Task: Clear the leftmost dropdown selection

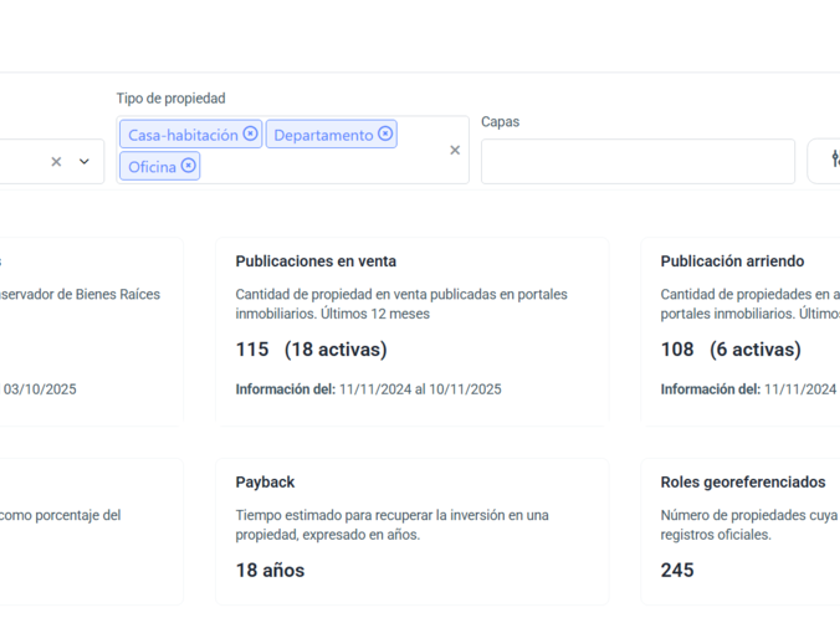Action: [x=56, y=161]
